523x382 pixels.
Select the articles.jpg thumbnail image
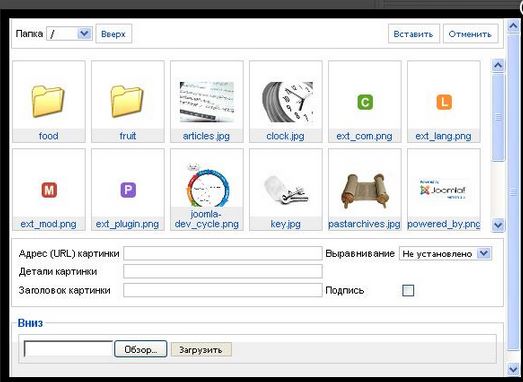[x=207, y=102]
